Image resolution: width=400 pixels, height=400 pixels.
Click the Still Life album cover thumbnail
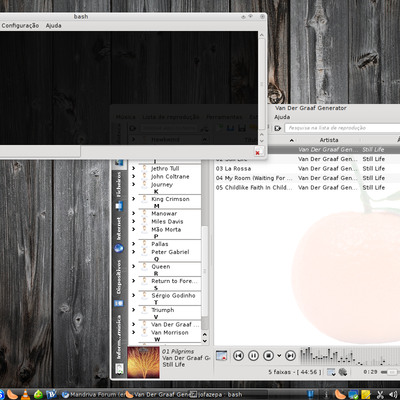pyautogui.click(x=143, y=362)
